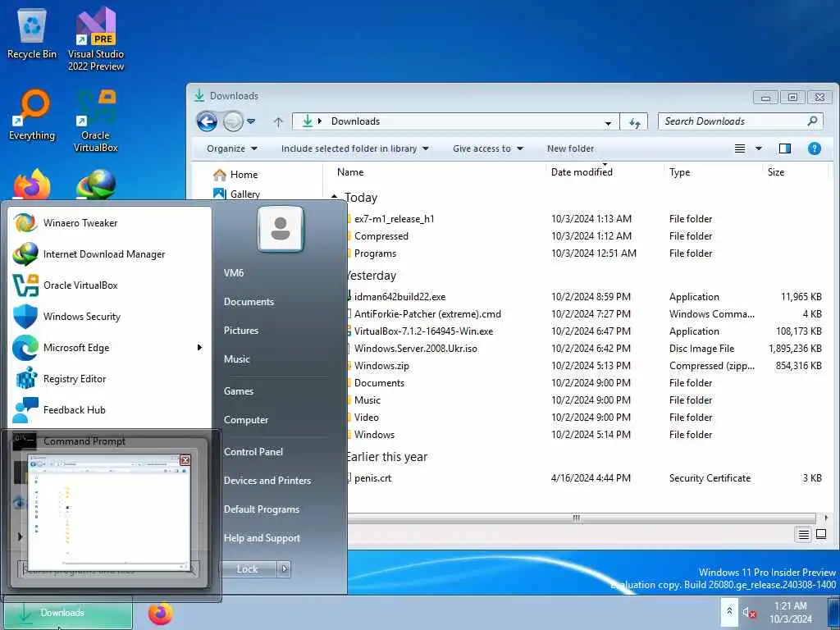Switch to large icons view at bottom
The image size is (840, 630).
tap(820, 534)
